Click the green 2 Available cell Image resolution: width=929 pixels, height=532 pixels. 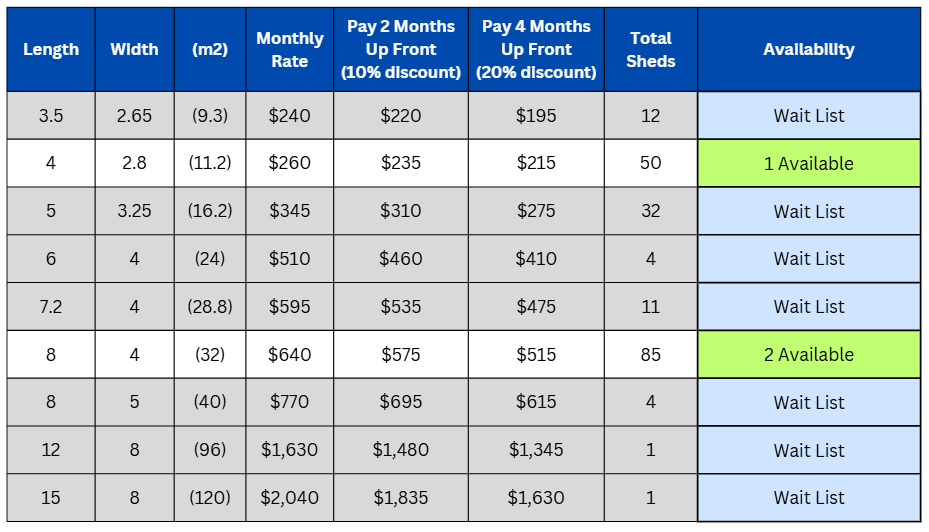tap(809, 355)
